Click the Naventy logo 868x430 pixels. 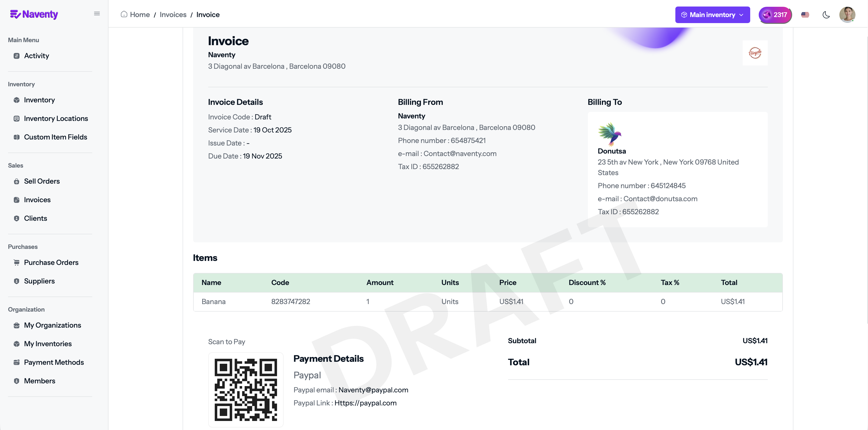point(34,14)
